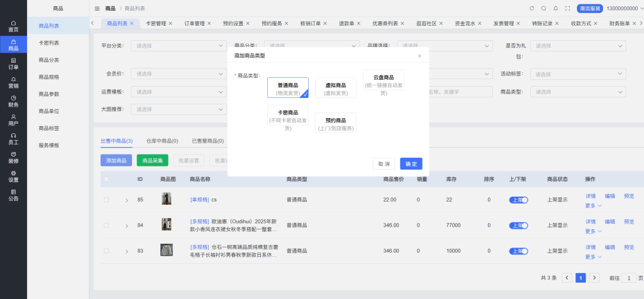The image size is (644, 299).
Task: Expand row for product ID 83
Action: [126, 251]
